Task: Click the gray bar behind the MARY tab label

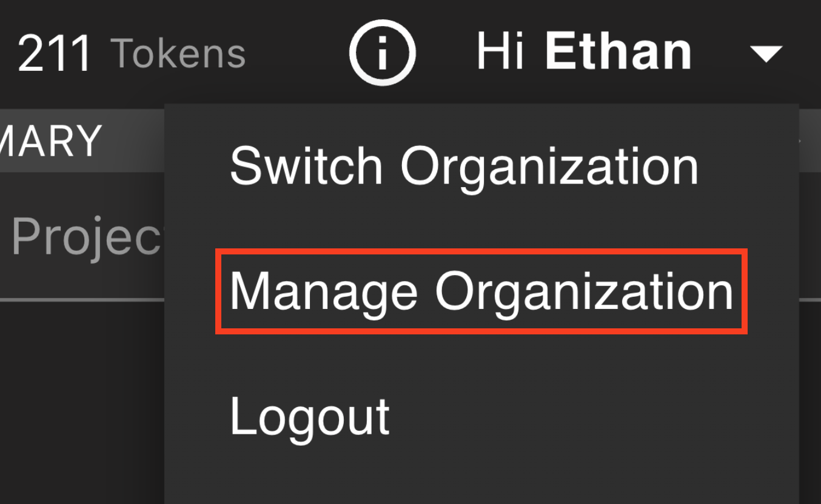Action: (133, 141)
